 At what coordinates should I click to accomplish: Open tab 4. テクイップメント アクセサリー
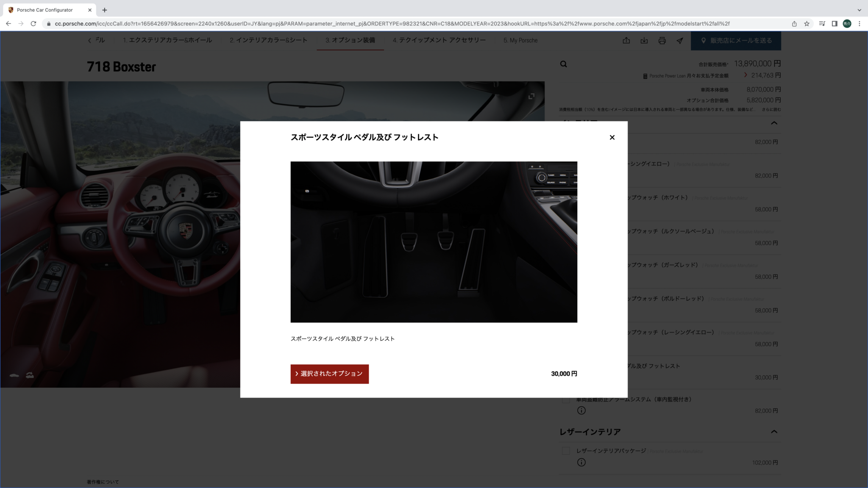click(439, 40)
